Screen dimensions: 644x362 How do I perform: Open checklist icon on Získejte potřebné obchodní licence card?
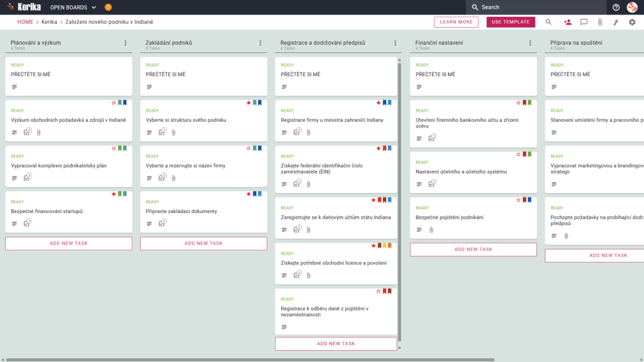tap(297, 275)
